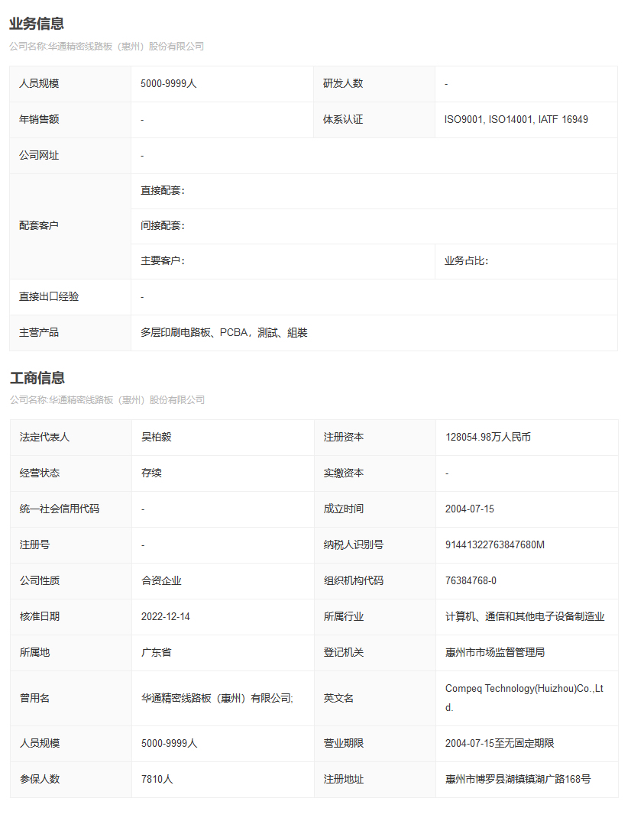Select the 合资企业 value
The width and height of the screenshot is (631, 840).
161,580
